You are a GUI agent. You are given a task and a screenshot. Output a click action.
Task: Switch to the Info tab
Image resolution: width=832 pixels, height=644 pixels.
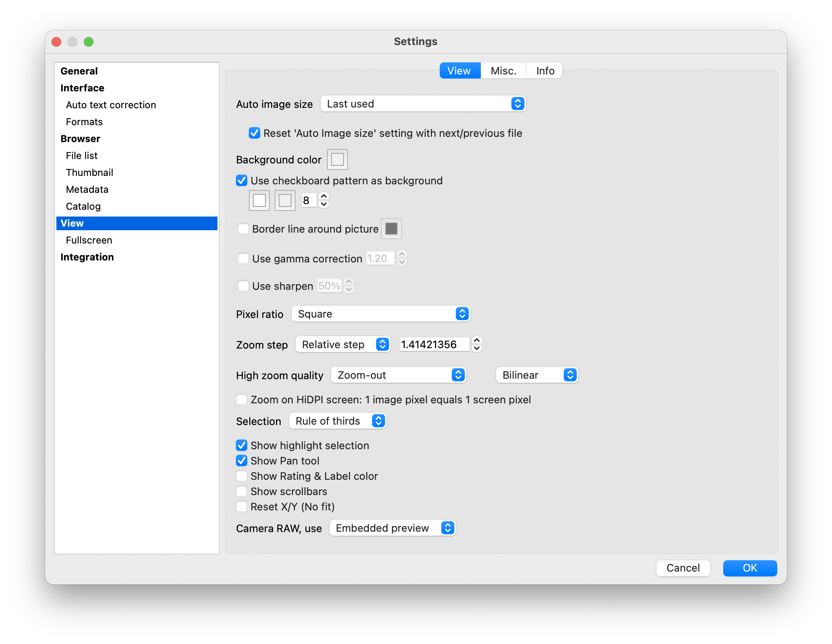click(545, 71)
